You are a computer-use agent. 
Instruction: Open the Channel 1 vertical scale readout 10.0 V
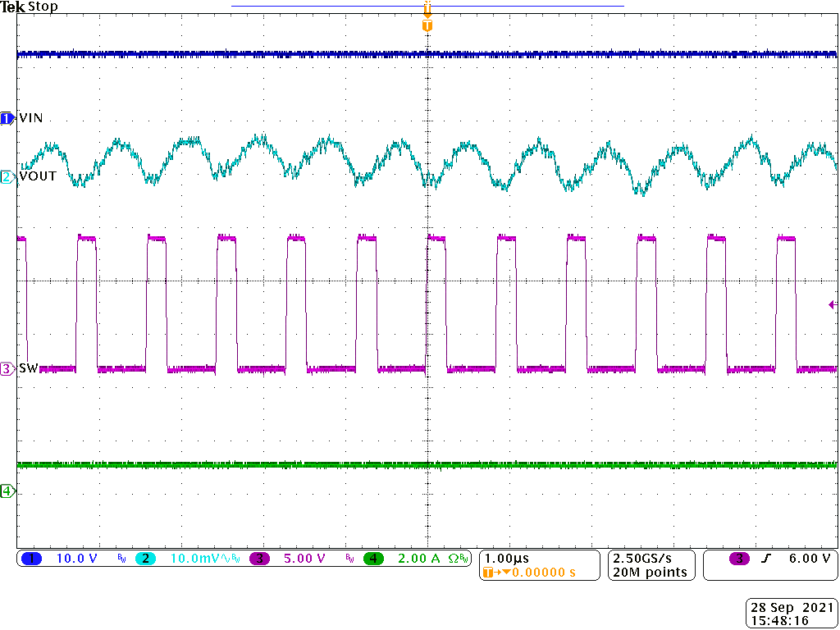pos(77,557)
